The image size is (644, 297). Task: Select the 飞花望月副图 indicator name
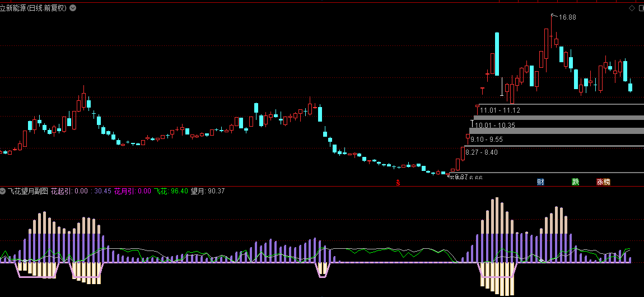27,191
